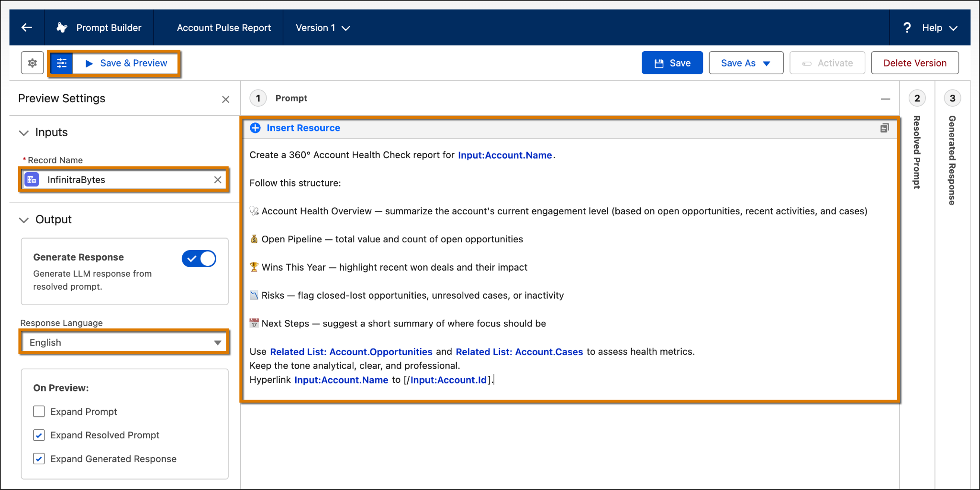Click the Activate button
This screenshot has width=980, height=490.
(827, 63)
